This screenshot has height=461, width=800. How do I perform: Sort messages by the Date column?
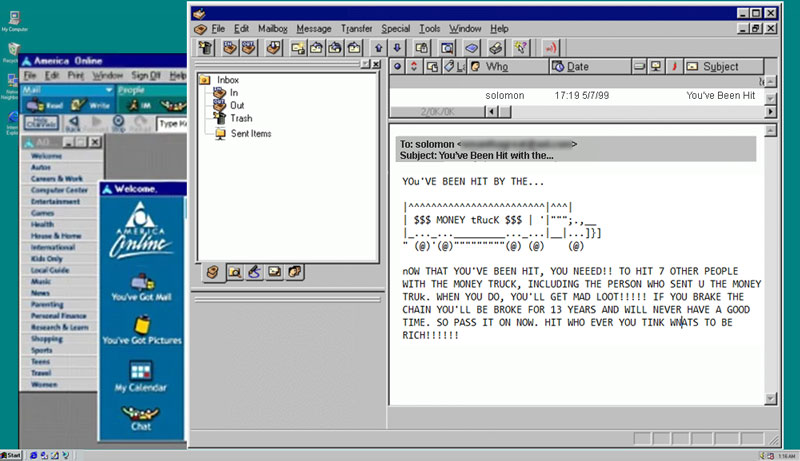pyautogui.click(x=590, y=66)
